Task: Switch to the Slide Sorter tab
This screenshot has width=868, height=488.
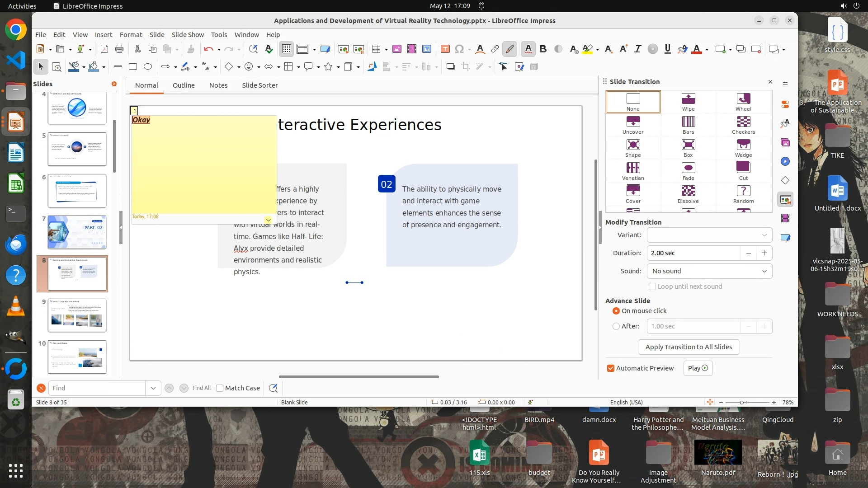Action: click(x=259, y=85)
